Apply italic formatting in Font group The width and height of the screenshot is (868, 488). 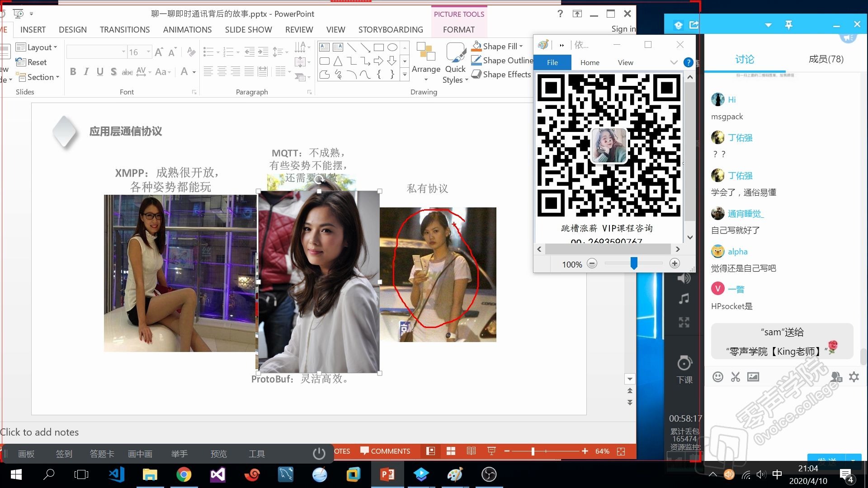point(86,71)
